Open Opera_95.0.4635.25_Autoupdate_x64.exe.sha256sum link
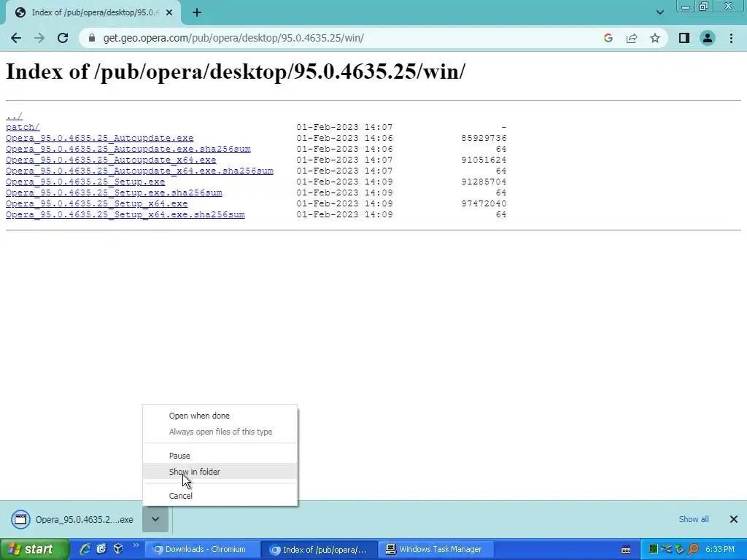This screenshot has width=747, height=560. point(139,171)
